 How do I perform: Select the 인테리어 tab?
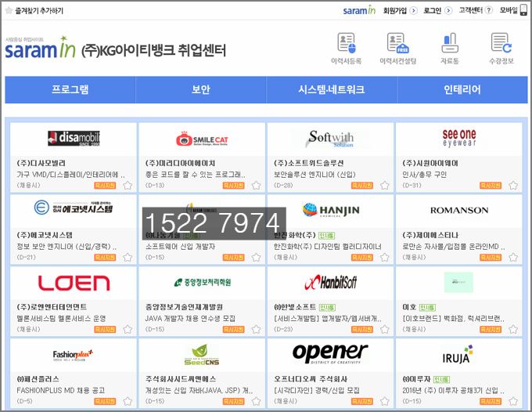pyautogui.click(x=462, y=89)
